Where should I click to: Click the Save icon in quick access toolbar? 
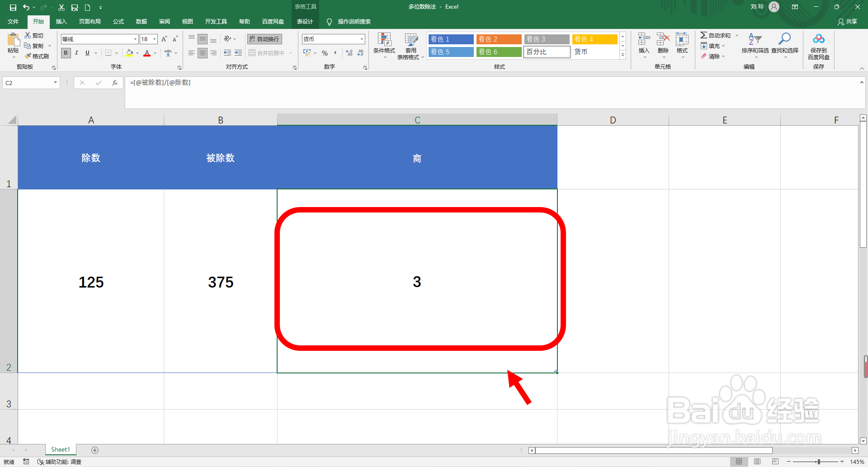pyautogui.click(x=13, y=7)
